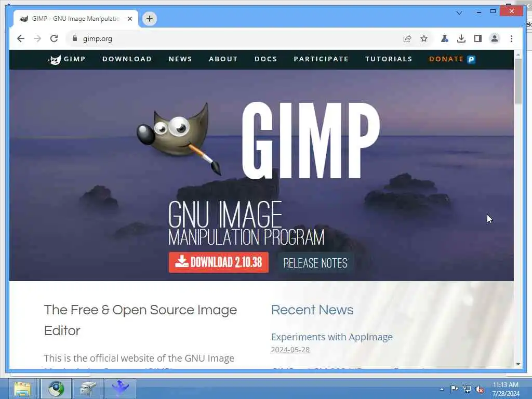Bookmark this tab with the star icon
Image resolution: width=532 pixels, height=399 pixels.
424,38
